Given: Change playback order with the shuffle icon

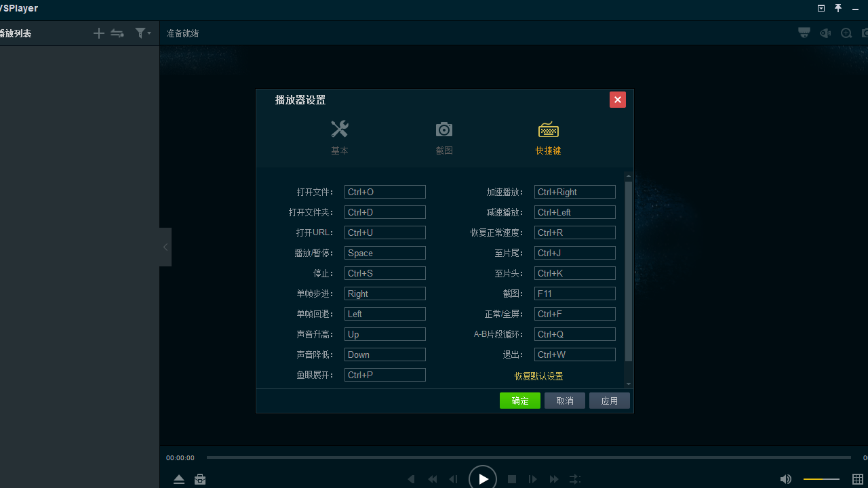Looking at the screenshot, I should click(575, 479).
